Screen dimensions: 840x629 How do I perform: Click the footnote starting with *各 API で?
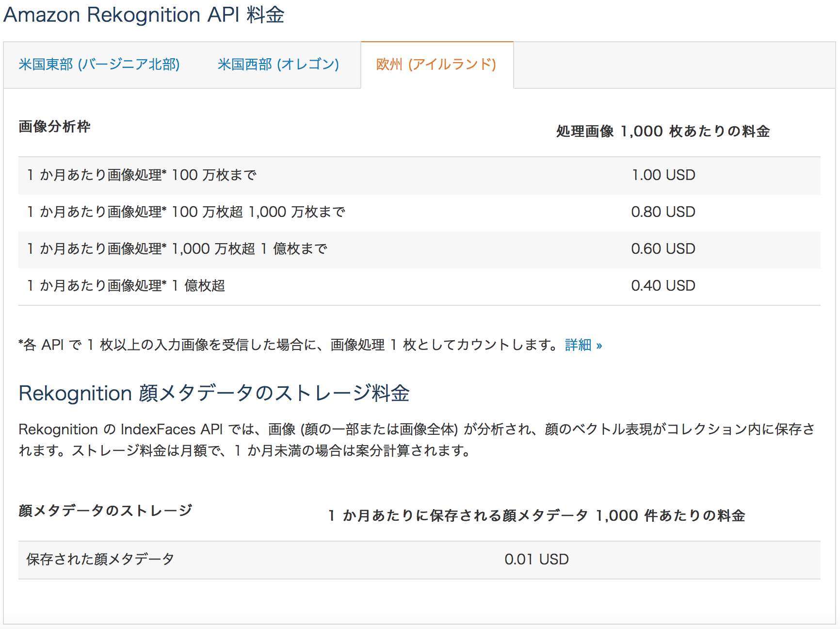coord(288,345)
